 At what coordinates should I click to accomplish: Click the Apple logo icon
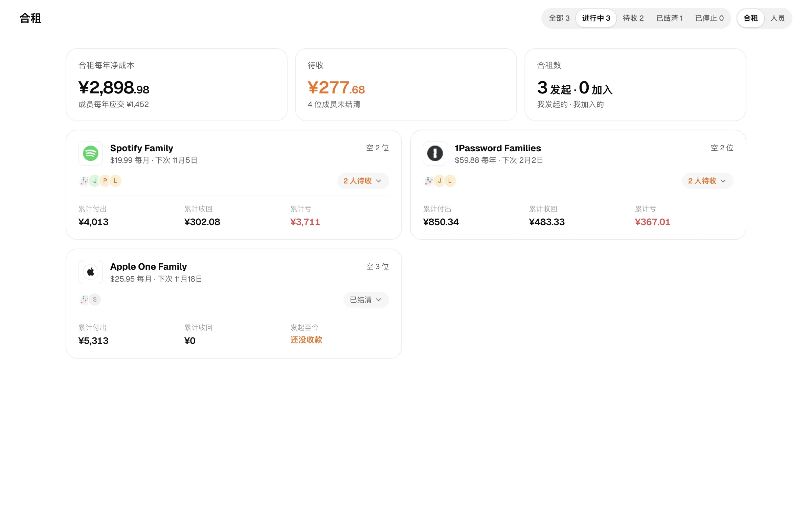[90, 272]
